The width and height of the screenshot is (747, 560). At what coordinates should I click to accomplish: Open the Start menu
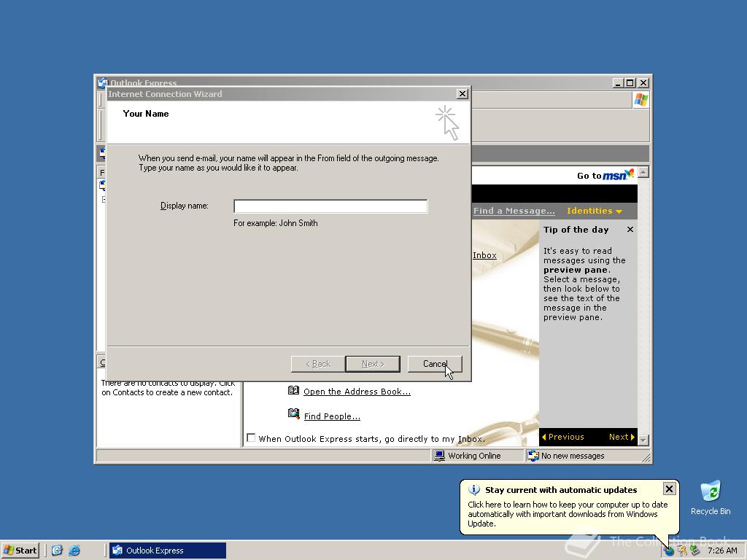click(20, 551)
